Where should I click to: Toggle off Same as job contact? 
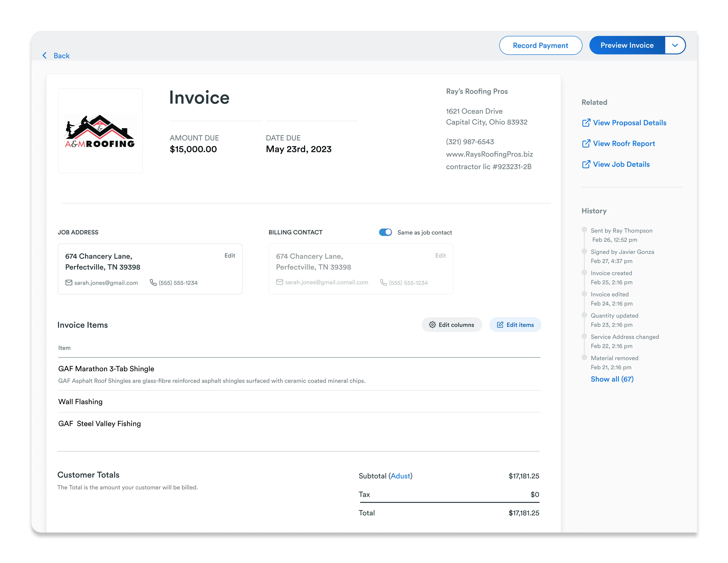pyautogui.click(x=385, y=232)
